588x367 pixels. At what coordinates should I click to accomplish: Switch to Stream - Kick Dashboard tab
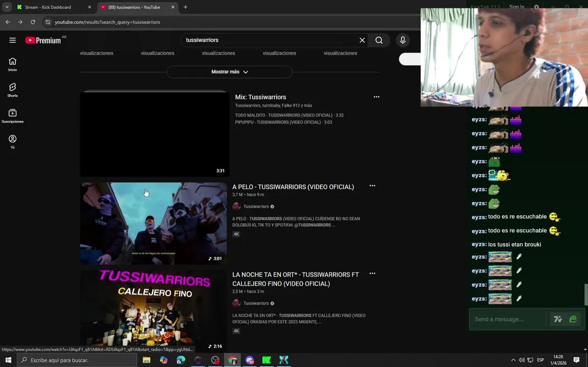54,7
